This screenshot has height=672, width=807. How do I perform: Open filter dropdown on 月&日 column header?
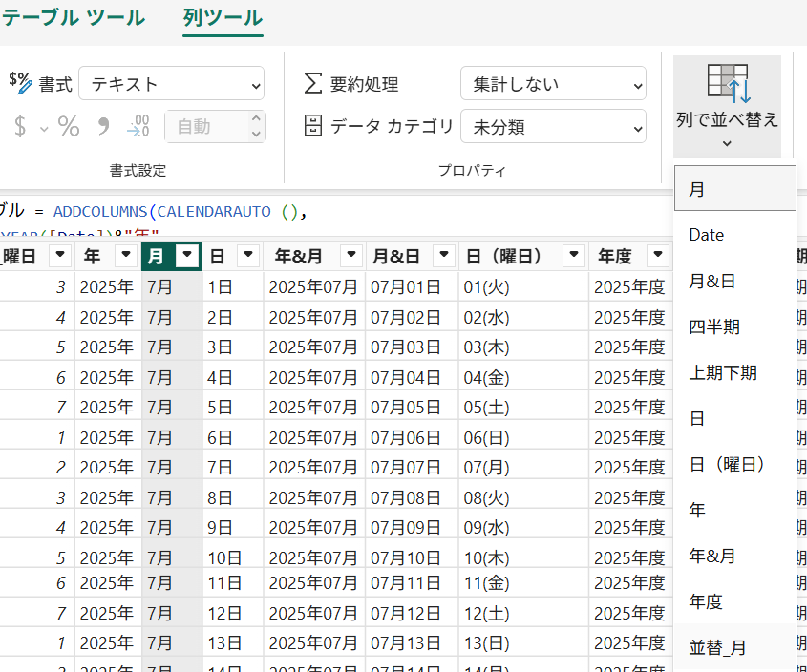click(x=444, y=255)
